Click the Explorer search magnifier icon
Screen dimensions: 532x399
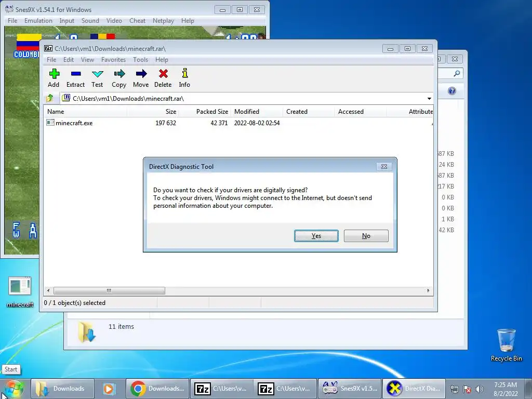[x=457, y=73]
